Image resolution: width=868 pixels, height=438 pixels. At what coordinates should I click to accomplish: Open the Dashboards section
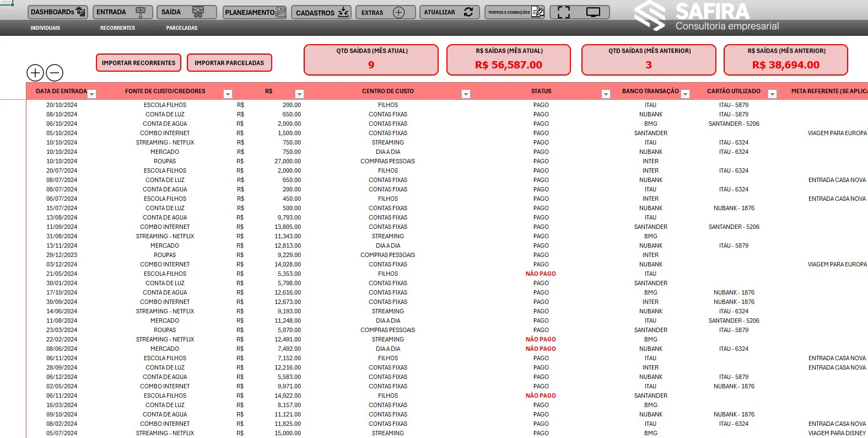tap(58, 12)
